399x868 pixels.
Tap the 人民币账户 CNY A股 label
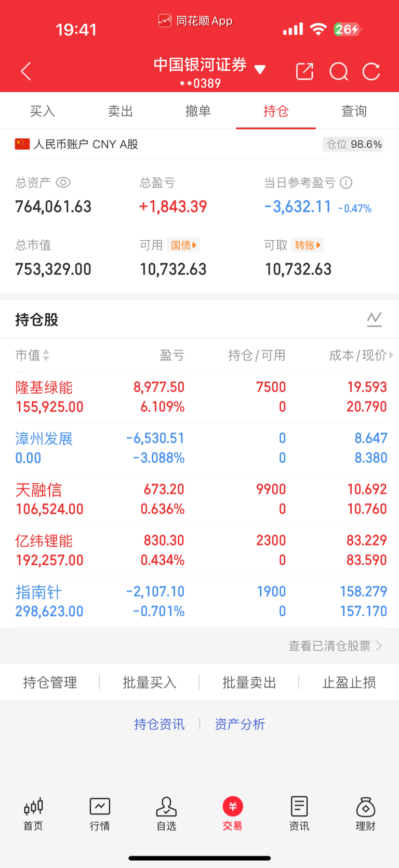[86, 144]
